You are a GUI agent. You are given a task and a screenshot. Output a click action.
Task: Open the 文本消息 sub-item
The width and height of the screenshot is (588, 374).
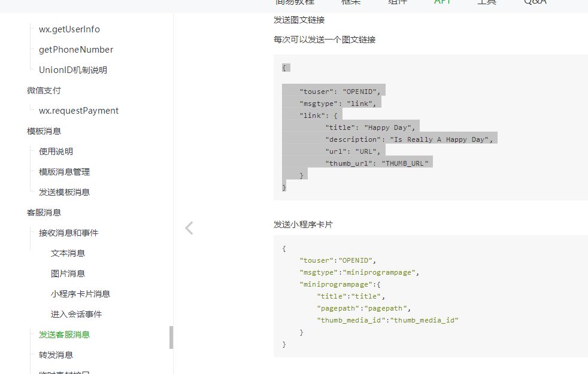click(x=68, y=253)
